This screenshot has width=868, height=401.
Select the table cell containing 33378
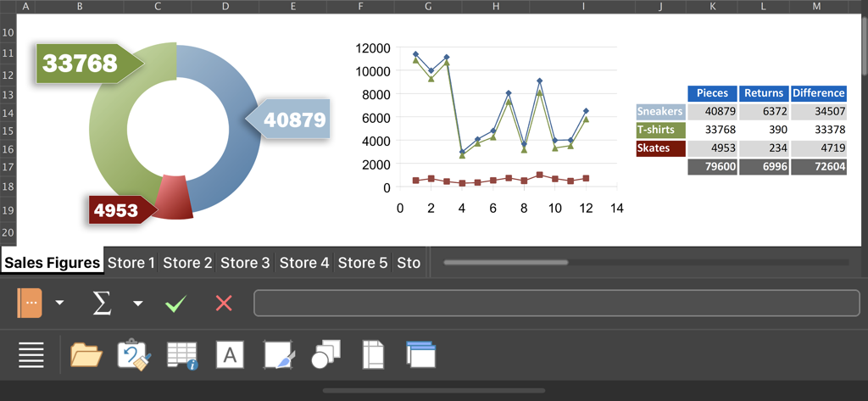818,130
